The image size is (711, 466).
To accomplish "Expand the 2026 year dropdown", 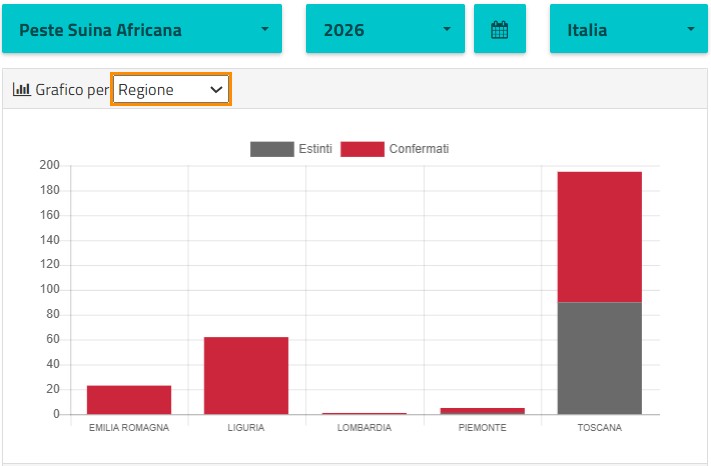I will point(385,29).
